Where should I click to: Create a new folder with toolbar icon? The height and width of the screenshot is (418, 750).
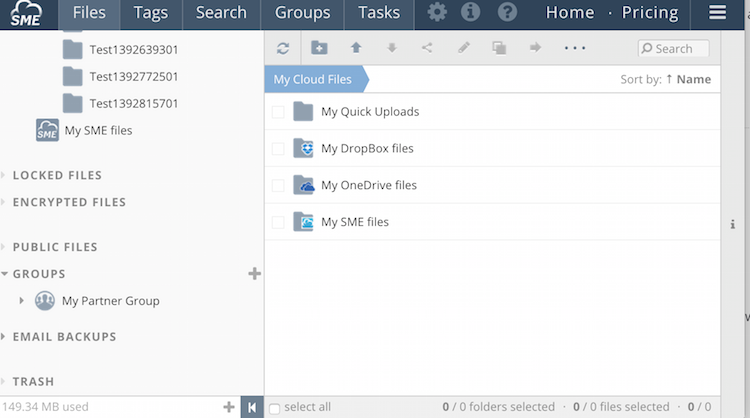point(319,48)
